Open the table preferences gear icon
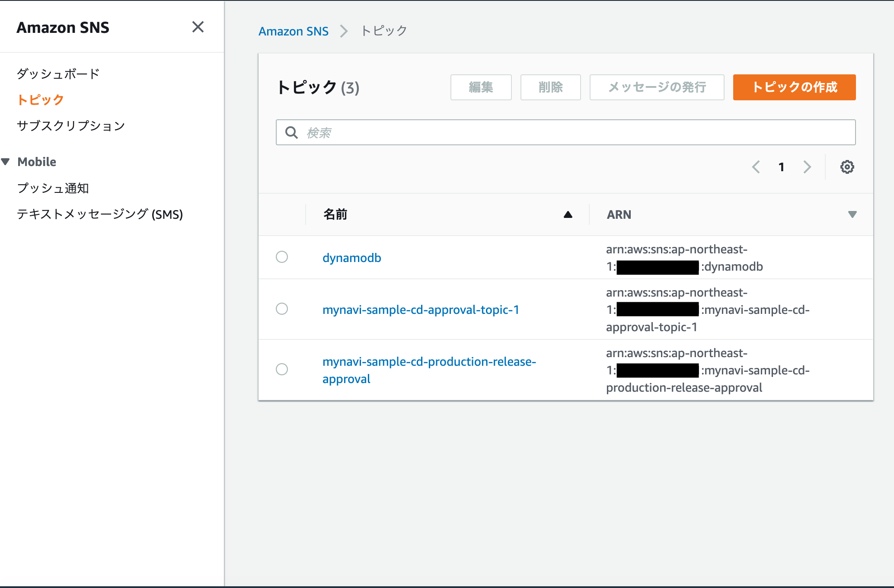Image resolution: width=894 pixels, height=588 pixels. (847, 167)
